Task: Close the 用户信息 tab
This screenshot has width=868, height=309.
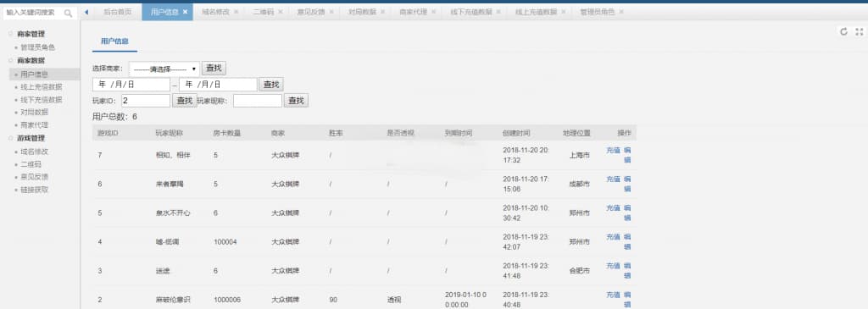Action: tap(185, 12)
